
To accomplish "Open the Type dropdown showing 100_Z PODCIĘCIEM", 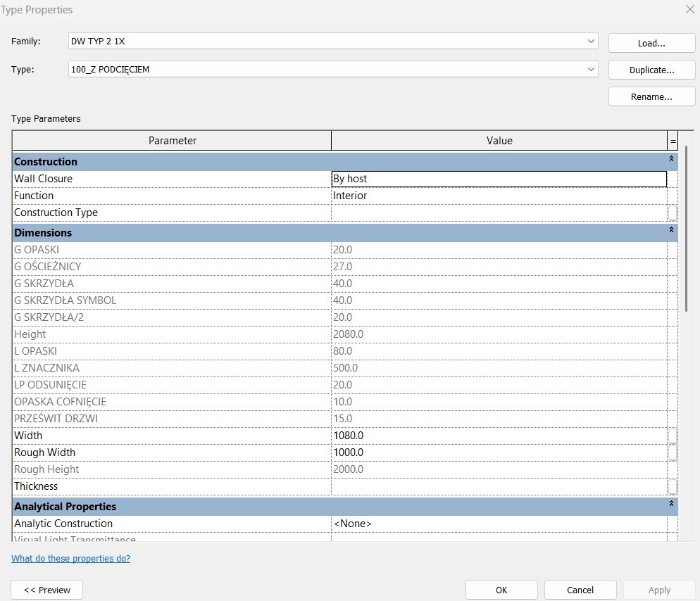I will [591, 70].
